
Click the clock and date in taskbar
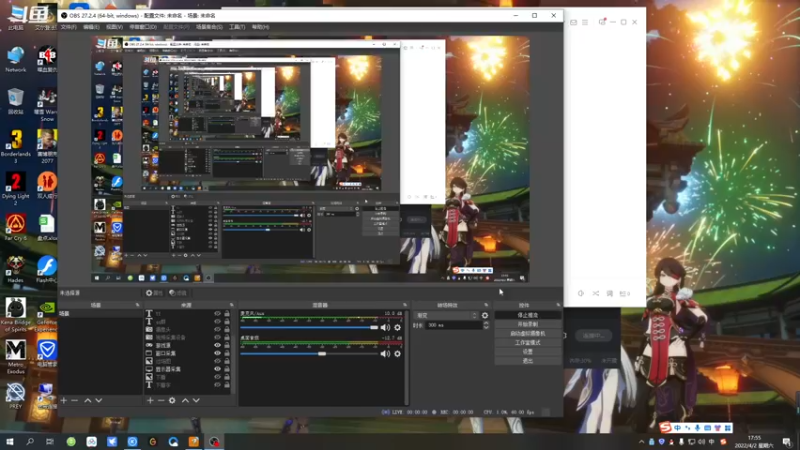tap(755, 442)
